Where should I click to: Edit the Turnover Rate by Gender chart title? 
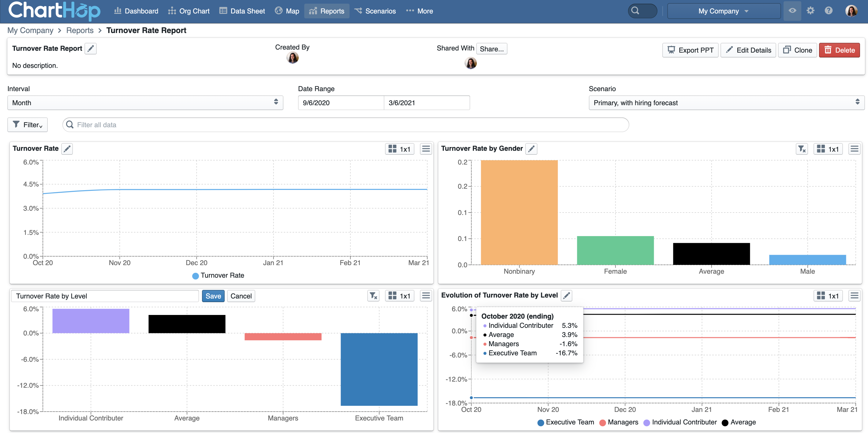(x=531, y=149)
